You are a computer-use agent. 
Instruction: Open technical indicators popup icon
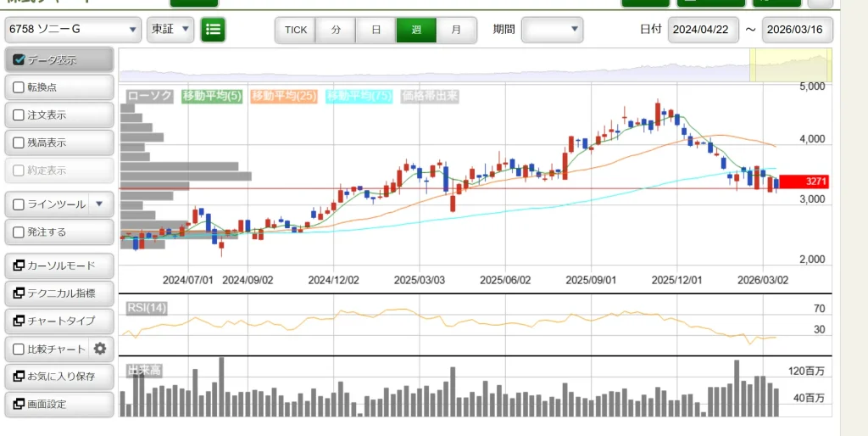point(19,293)
